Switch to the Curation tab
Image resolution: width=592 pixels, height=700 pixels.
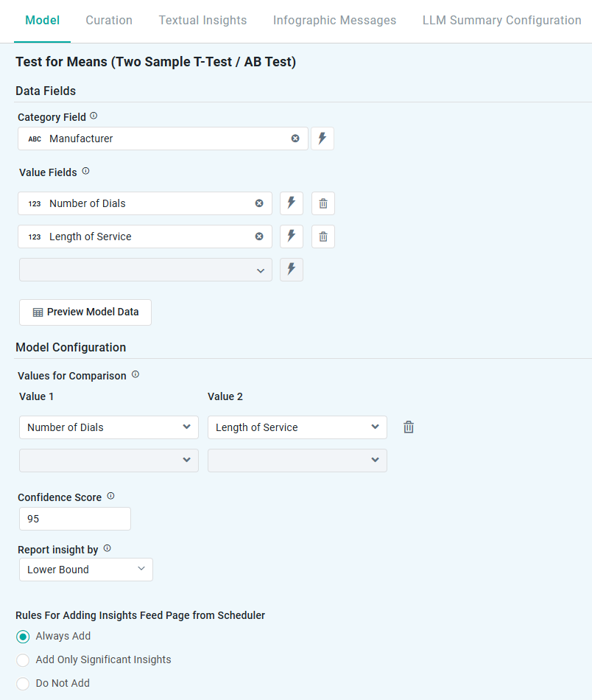point(109,21)
